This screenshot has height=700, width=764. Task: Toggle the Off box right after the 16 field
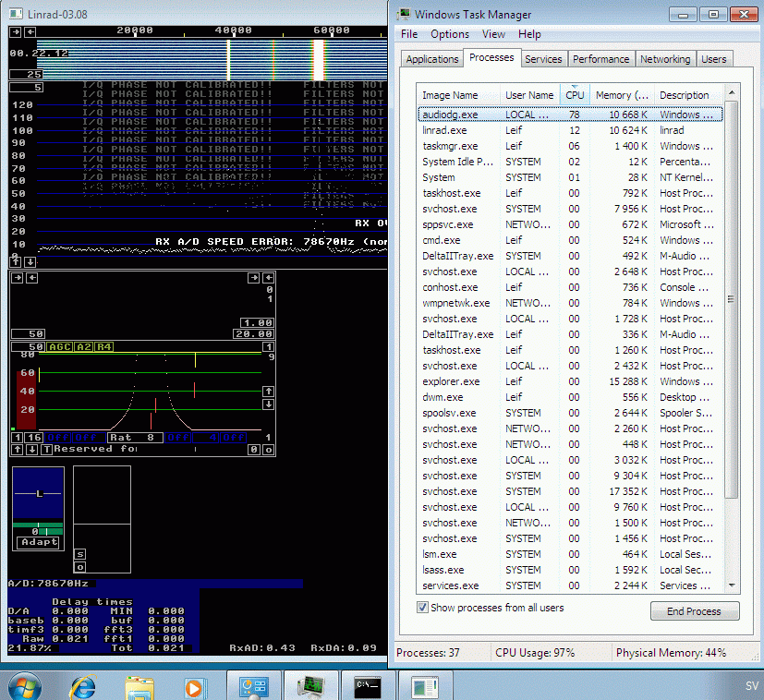(x=58, y=438)
